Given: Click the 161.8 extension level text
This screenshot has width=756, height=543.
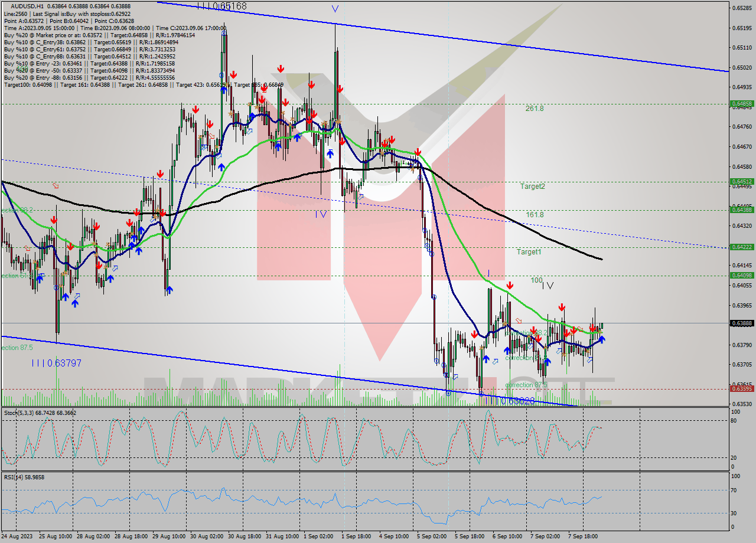Looking at the screenshot, I should coord(533,215).
